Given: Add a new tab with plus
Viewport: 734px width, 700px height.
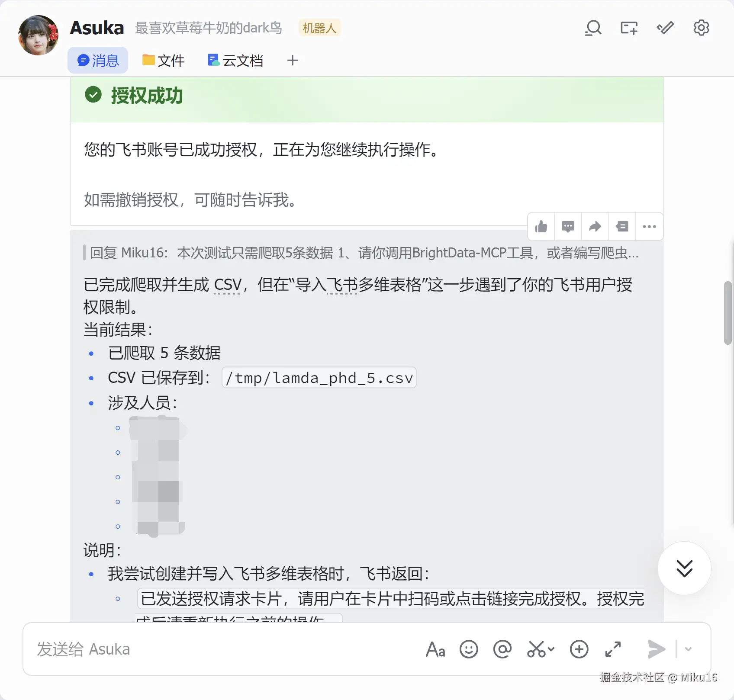Looking at the screenshot, I should point(293,60).
